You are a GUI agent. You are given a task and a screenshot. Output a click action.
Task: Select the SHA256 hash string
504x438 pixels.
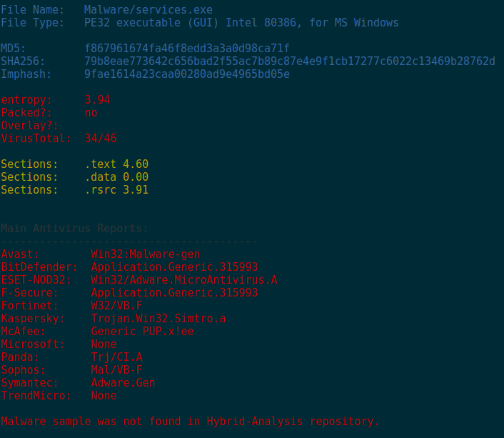click(289, 61)
